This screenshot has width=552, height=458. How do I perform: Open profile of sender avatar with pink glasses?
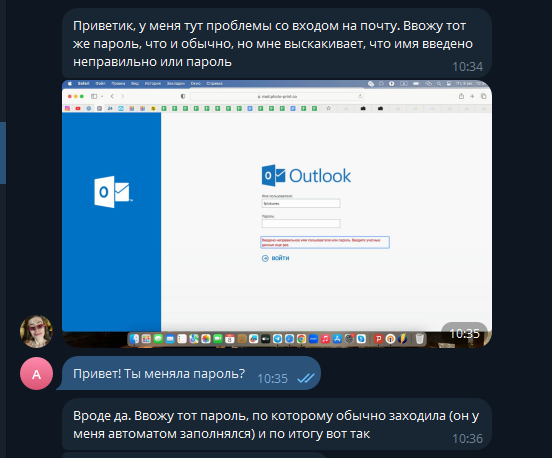pyautogui.click(x=36, y=331)
